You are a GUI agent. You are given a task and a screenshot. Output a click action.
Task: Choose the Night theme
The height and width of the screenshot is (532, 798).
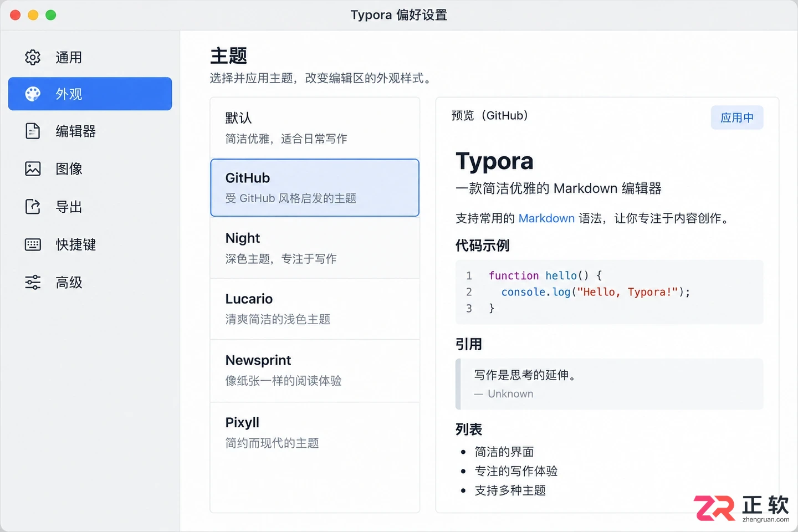pyautogui.click(x=315, y=248)
